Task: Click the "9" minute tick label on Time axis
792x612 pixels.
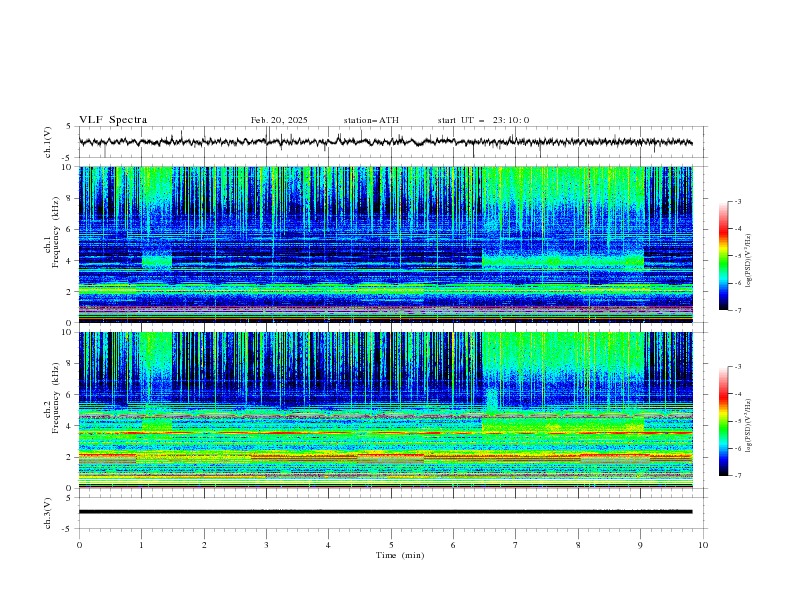Action: pyautogui.click(x=640, y=545)
